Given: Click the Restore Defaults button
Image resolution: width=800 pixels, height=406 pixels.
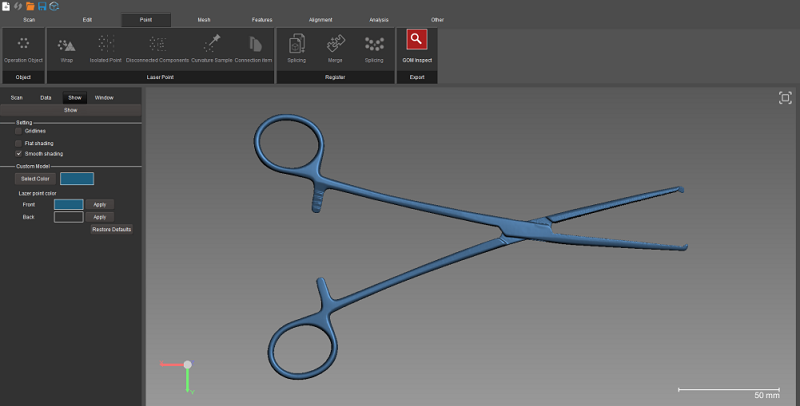Looking at the screenshot, I should click(112, 230).
